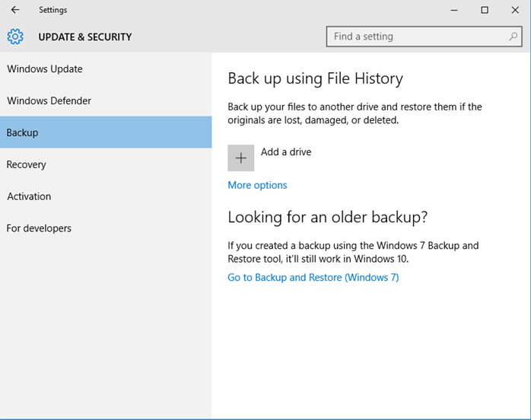Open the Windows Update section
531x420 pixels.
click(106, 68)
